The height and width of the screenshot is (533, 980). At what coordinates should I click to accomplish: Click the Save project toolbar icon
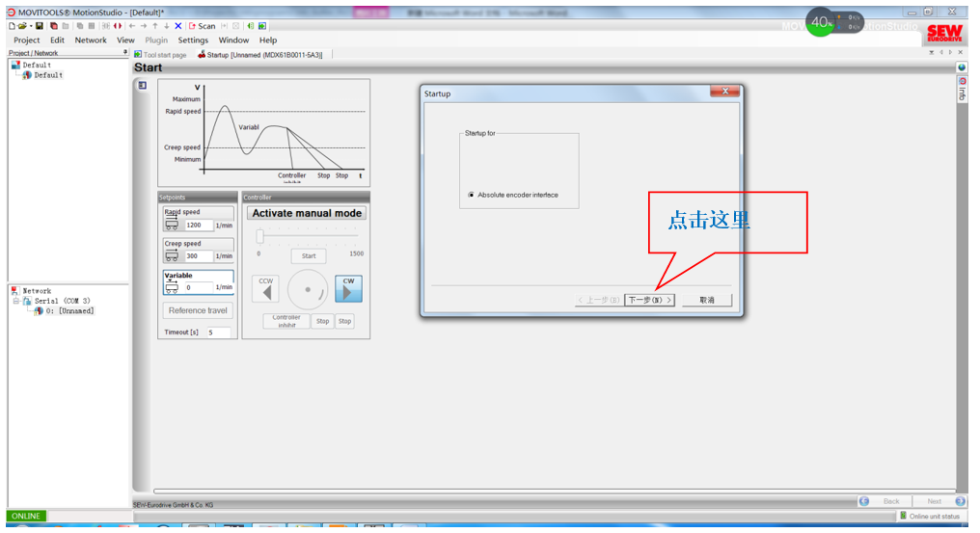pyautogui.click(x=40, y=26)
